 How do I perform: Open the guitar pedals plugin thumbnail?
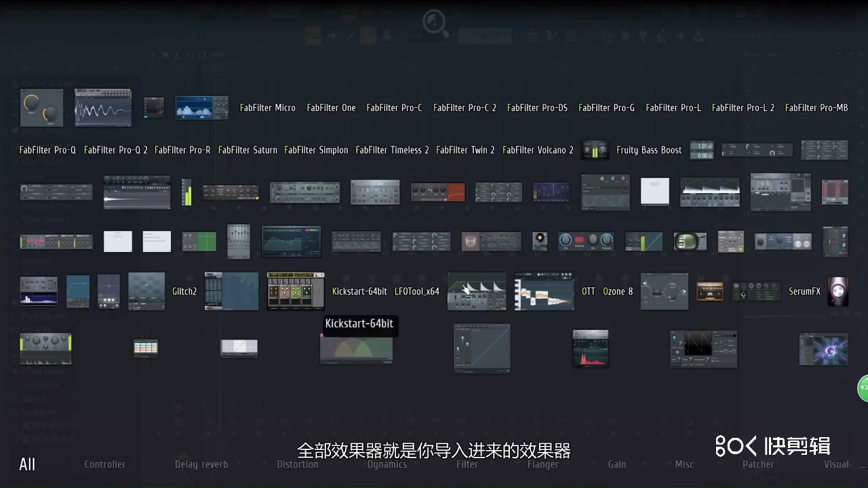296,291
